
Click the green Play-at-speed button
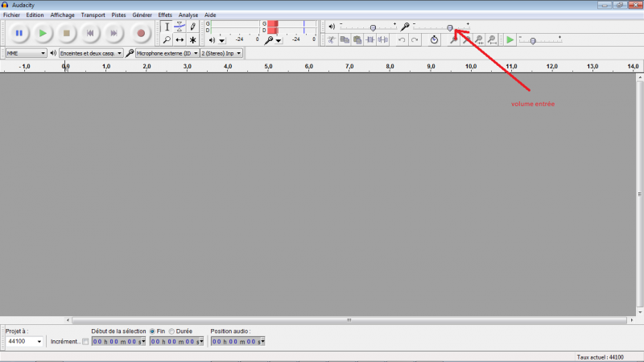pos(510,39)
